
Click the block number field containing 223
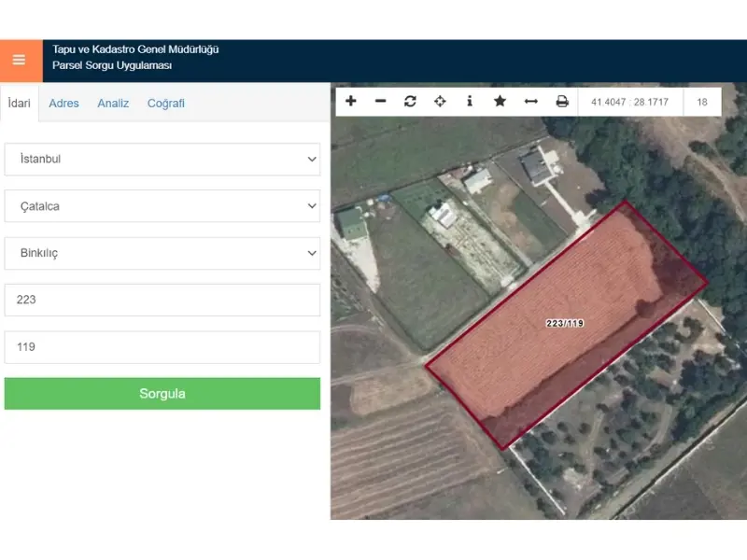[x=162, y=300]
